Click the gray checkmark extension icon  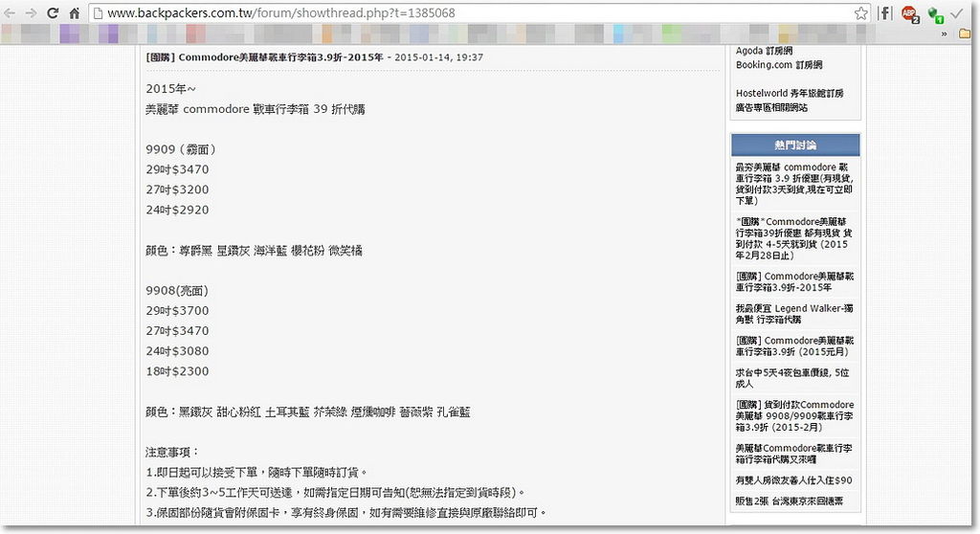pos(957,13)
